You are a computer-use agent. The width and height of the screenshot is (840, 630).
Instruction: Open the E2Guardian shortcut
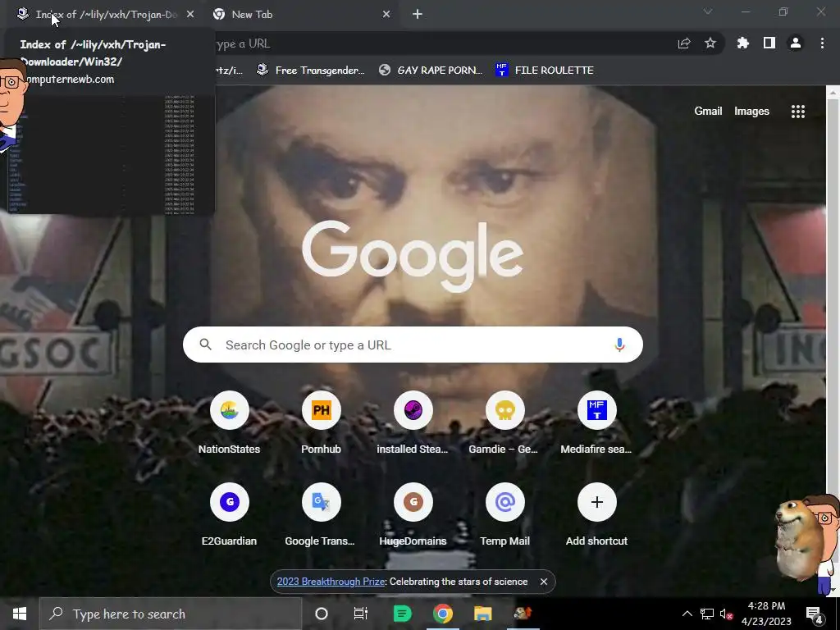[x=230, y=515]
